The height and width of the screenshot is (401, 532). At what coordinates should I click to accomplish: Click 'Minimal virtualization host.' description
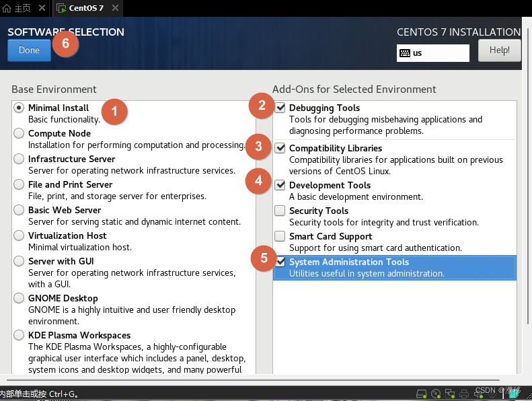click(x=80, y=247)
